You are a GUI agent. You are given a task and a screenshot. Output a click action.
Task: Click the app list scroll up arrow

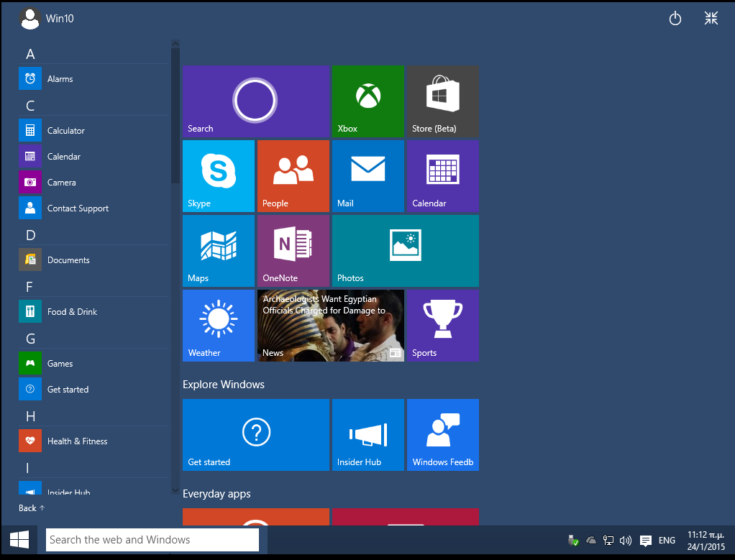click(175, 44)
